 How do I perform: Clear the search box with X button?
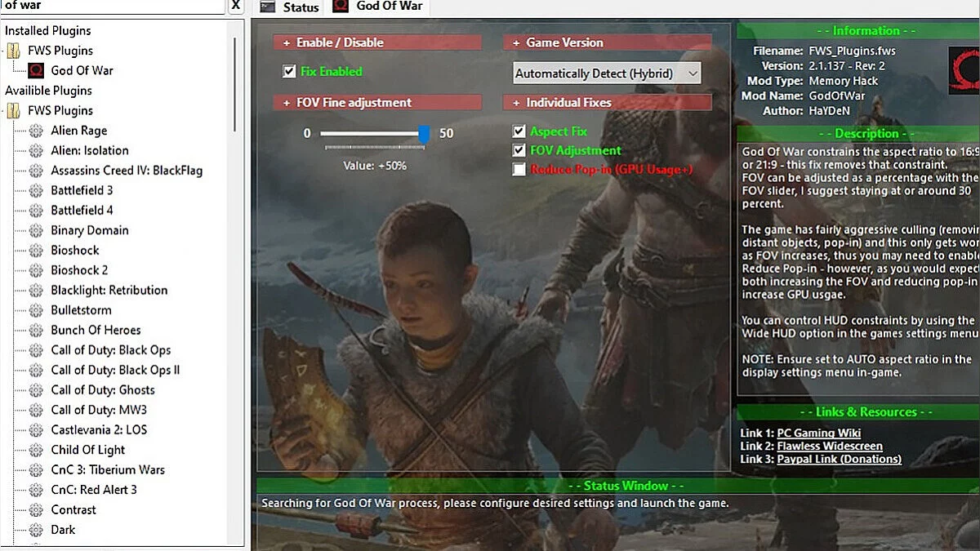(x=235, y=6)
